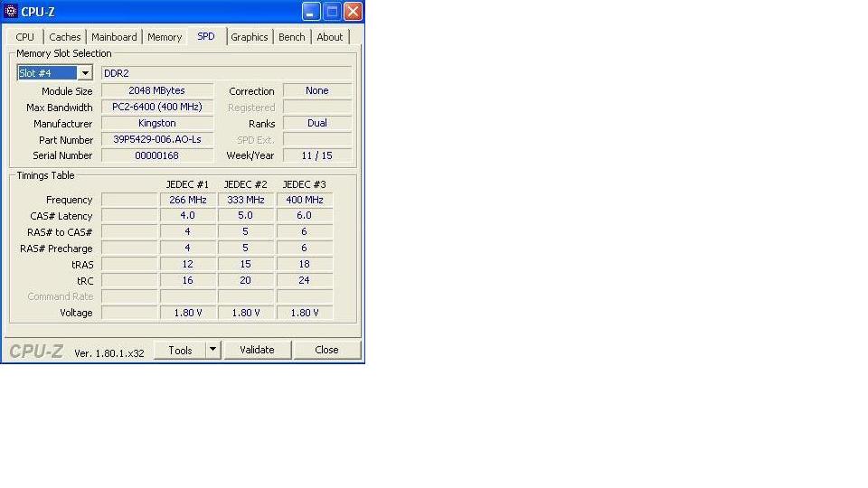Click the DDR2 memory type field
This screenshot has height=488, width=868.
[x=226, y=73]
